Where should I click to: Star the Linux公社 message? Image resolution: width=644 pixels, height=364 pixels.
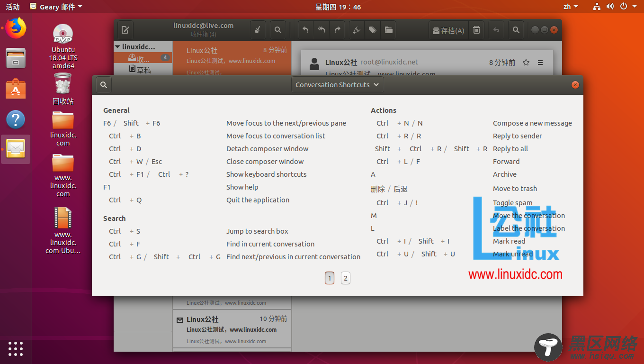click(526, 63)
